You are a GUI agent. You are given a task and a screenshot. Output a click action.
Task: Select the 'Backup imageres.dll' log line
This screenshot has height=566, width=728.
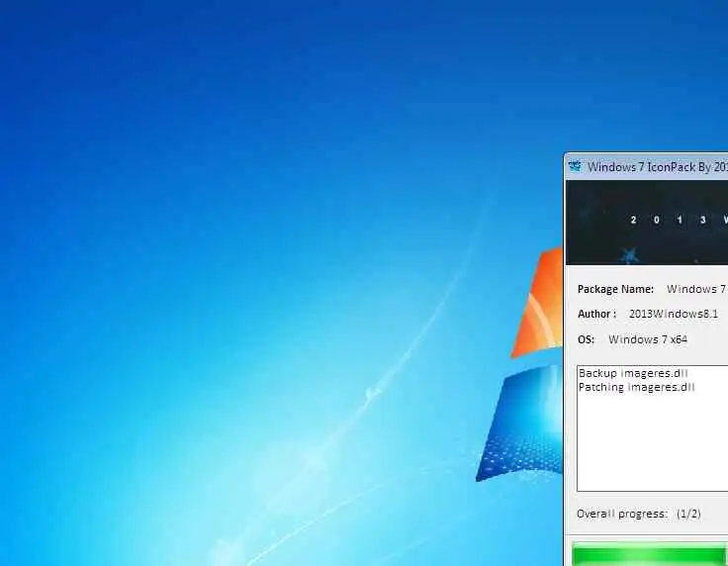pyautogui.click(x=633, y=373)
